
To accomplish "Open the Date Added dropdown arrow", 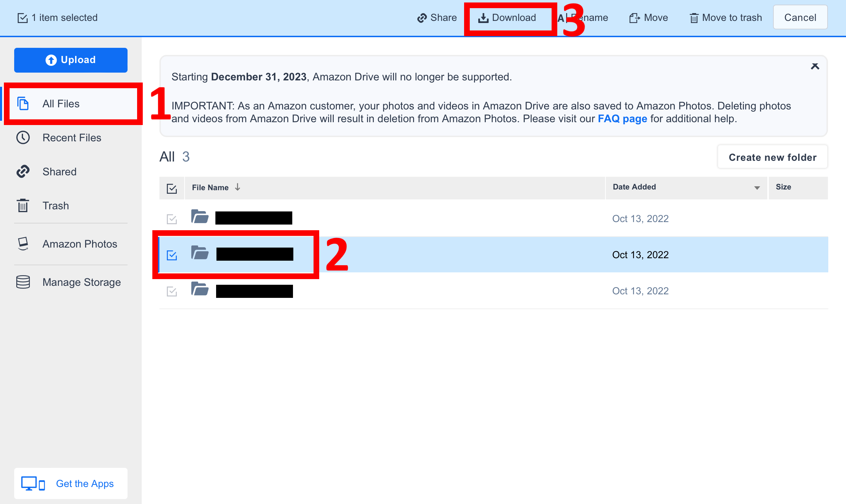I will click(757, 188).
